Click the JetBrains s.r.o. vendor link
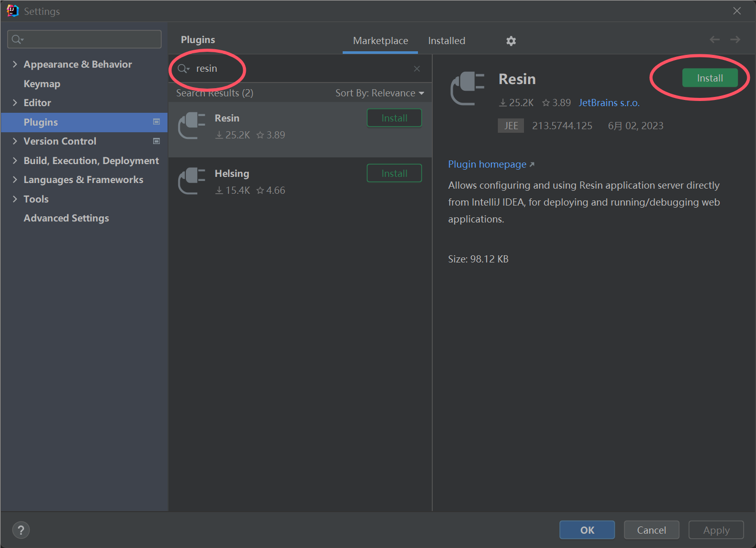 (609, 103)
